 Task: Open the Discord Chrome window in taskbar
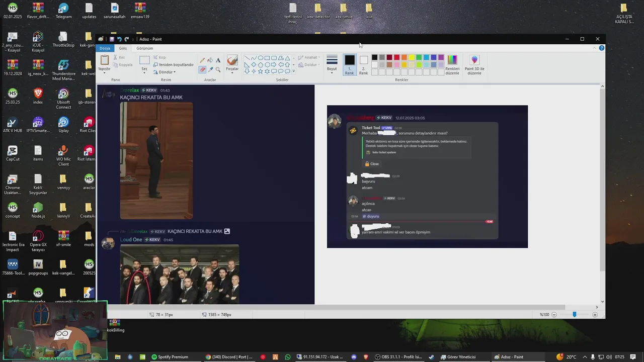pos(229,357)
